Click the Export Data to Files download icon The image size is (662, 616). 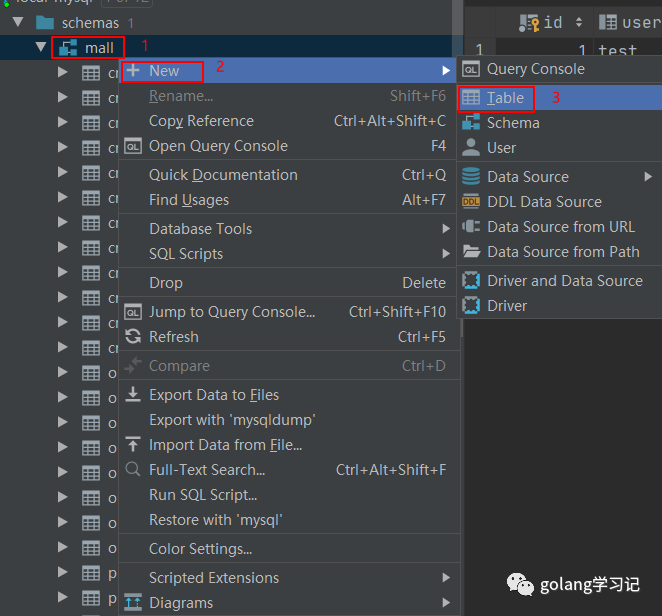pyautogui.click(x=133, y=395)
